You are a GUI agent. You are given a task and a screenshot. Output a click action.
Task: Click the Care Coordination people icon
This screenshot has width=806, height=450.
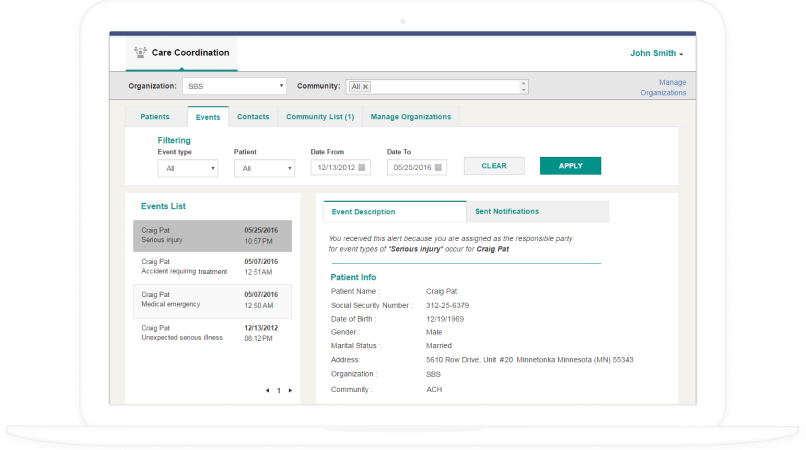(x=138, y=52)
